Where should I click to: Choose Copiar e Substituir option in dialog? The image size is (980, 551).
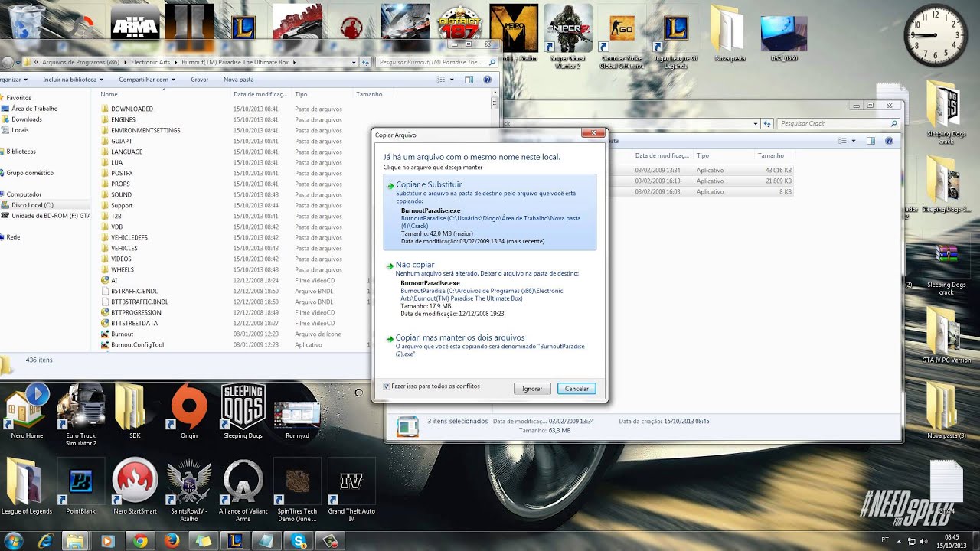pyautogui.click(x=490, y=213)
